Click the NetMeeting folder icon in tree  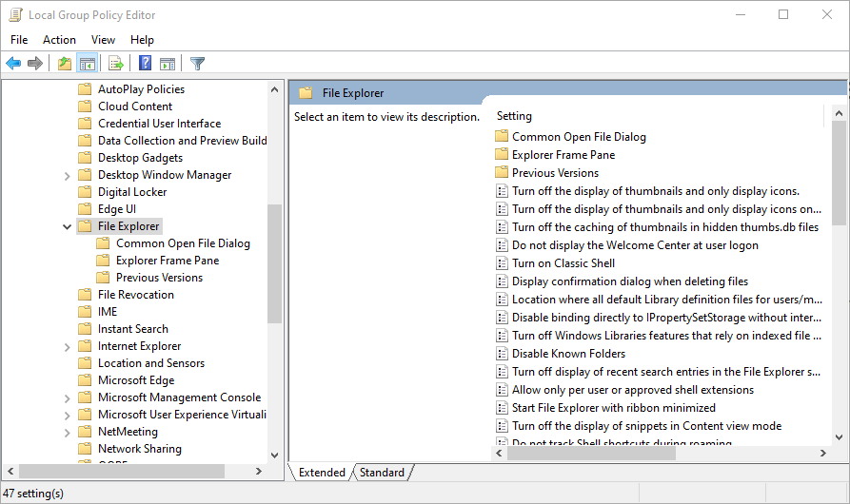coord(85,432)
